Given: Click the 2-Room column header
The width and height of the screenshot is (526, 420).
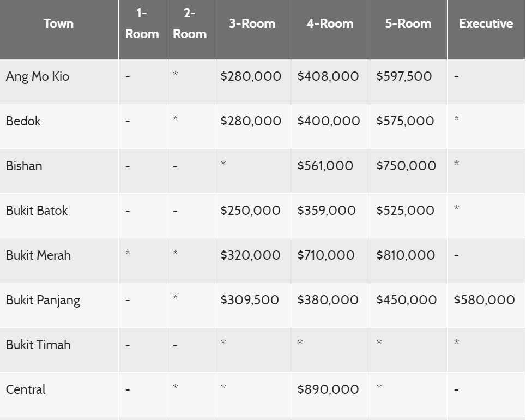Looking at the screenshot, I should coord(190,23).
